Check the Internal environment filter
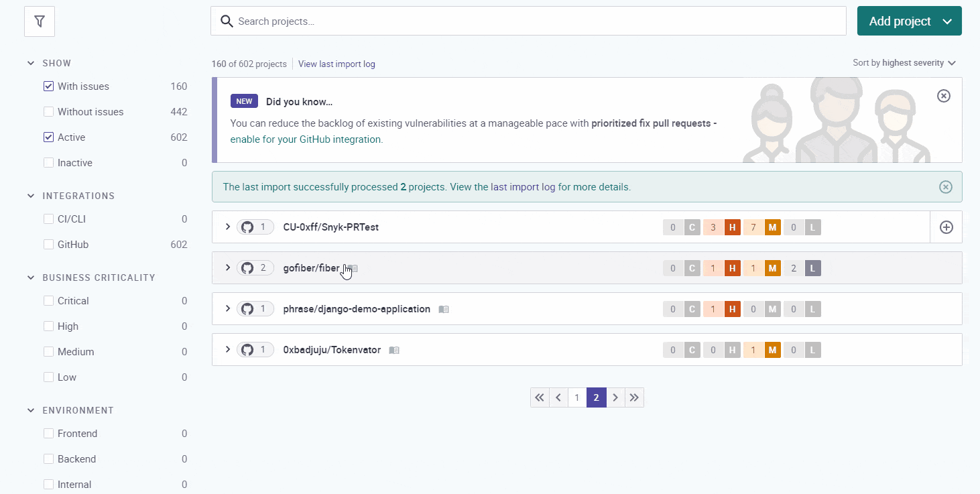Screen dimensions: 980x494 tap(48, 485)
